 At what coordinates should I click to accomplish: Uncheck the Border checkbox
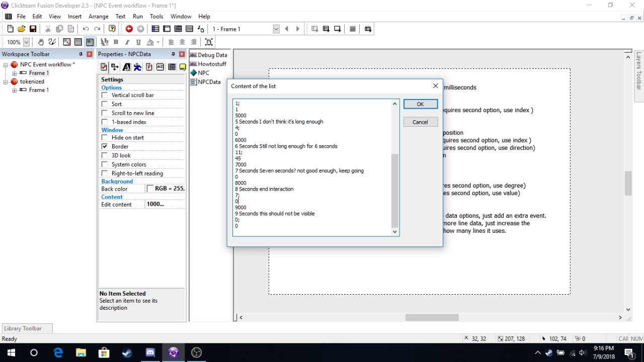tap(105, 146)
